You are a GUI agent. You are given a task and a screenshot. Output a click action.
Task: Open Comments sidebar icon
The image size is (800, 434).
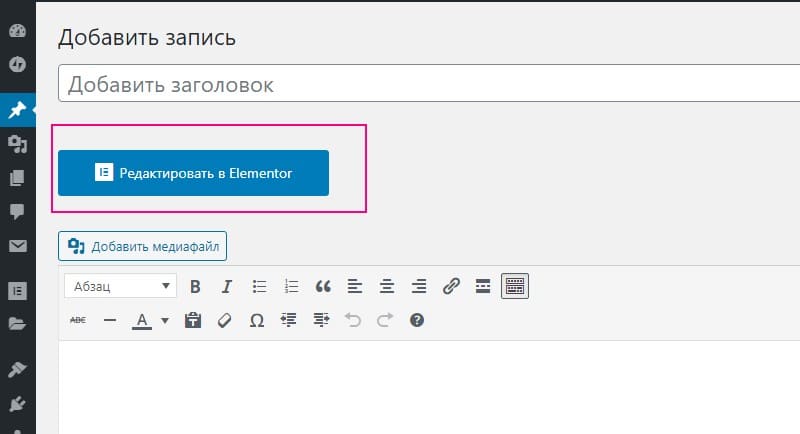coord(17,211)
